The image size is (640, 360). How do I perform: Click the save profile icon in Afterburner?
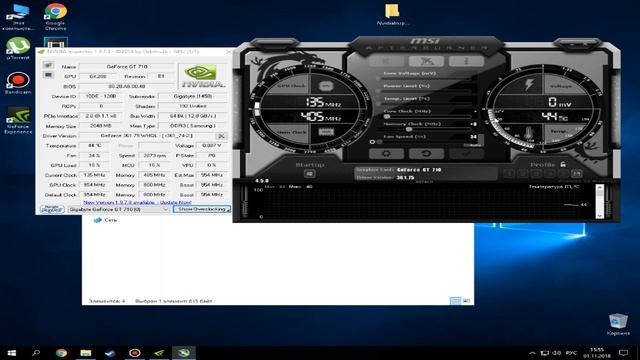[576, 173]
